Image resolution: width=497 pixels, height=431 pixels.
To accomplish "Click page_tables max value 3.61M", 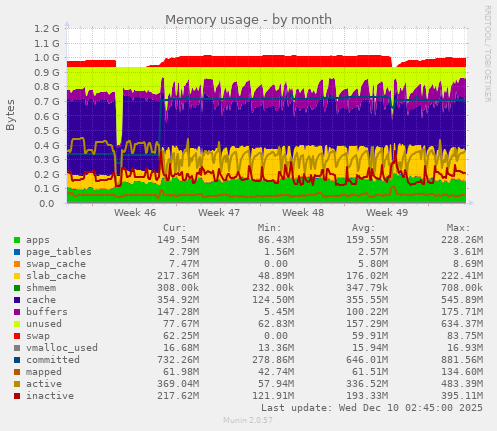I will pos(468,252).
